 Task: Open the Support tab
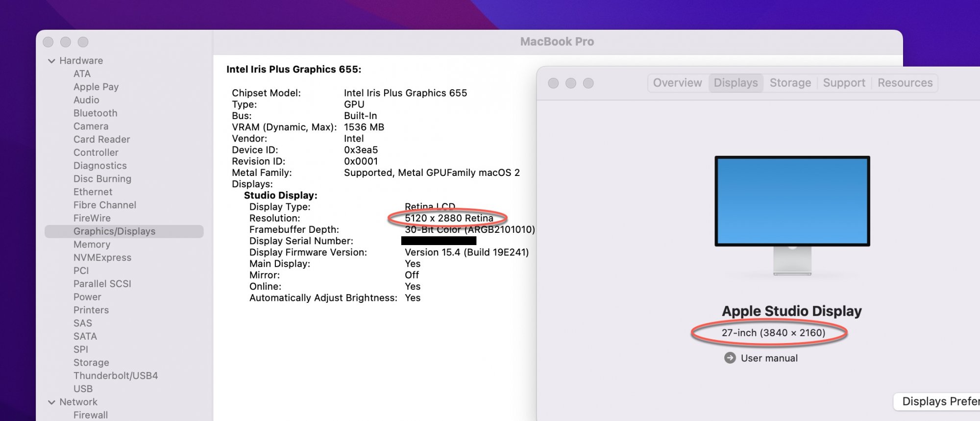coord(844,83)
